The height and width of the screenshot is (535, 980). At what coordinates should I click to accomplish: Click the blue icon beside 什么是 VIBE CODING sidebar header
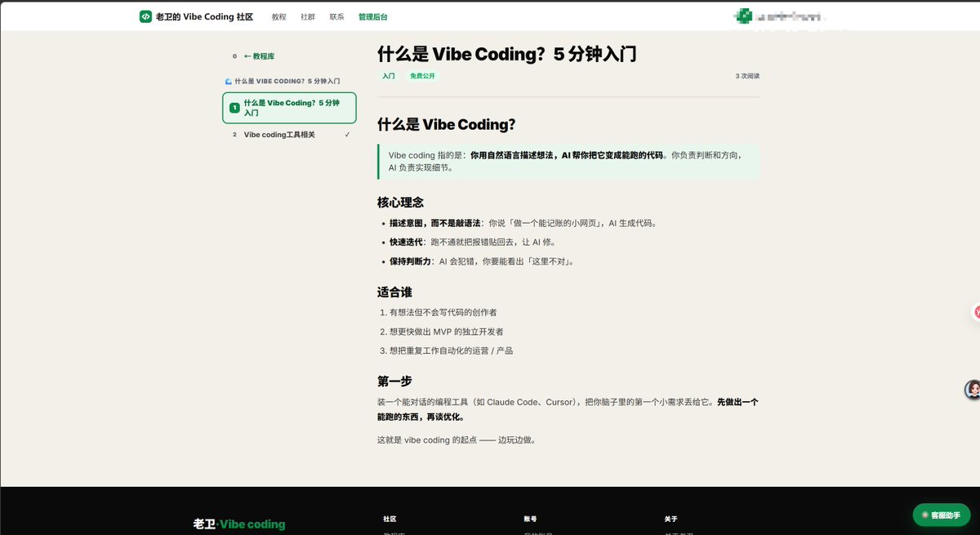228,82
